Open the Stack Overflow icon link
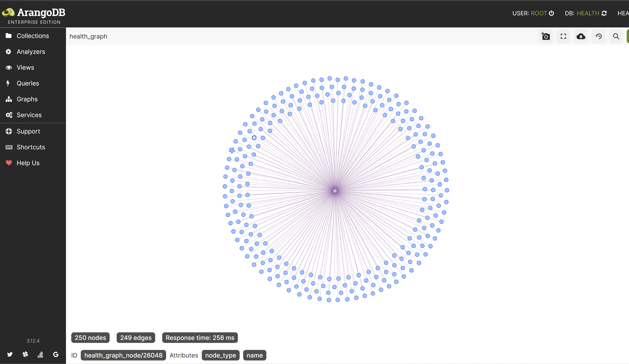The width and height of the screenshot is (629, 364). 40,354
